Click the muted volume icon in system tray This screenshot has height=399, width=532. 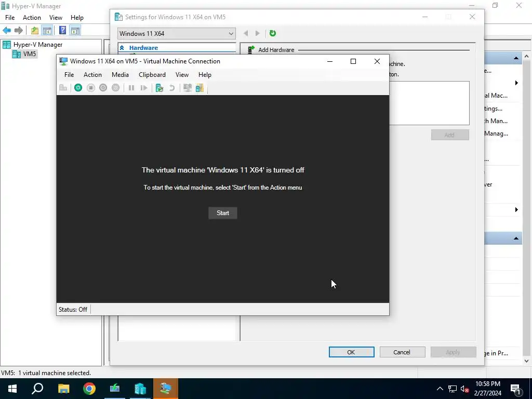(x=465, y=389)
